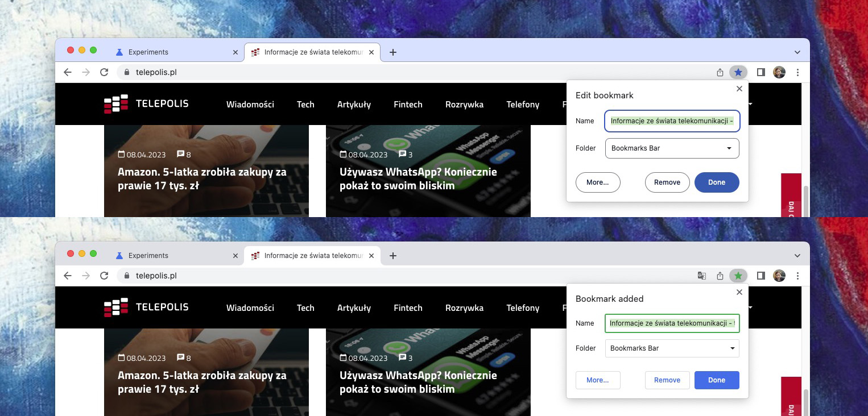This screenshot has width=868, height=416.
Task: Close the "Edit bookmark" dialog with its X
Action: tap(739, 89)
